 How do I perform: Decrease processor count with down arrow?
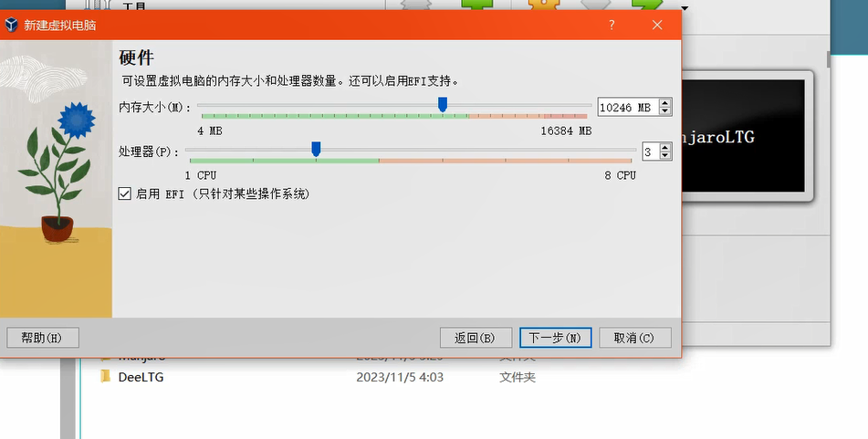[665, 155]
